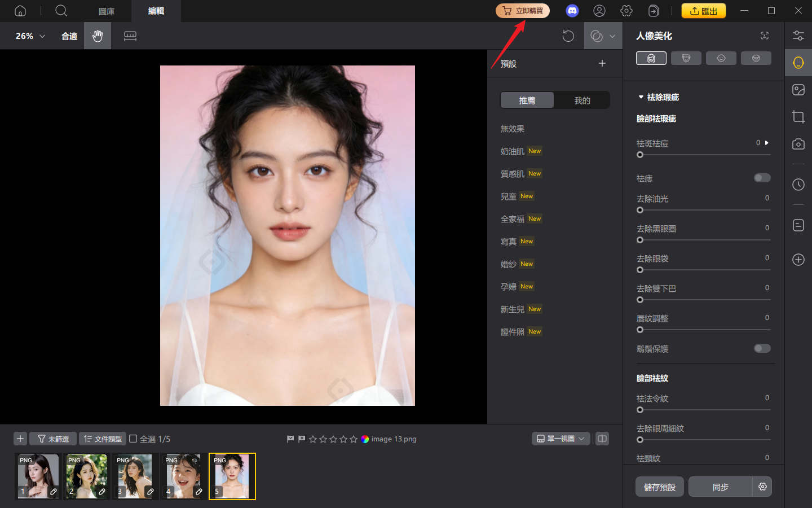The height and width of the screenshot is (508, 812).
Task: Collapse the 祛除瑕疵 section
Action: click(x=641, y=97)
